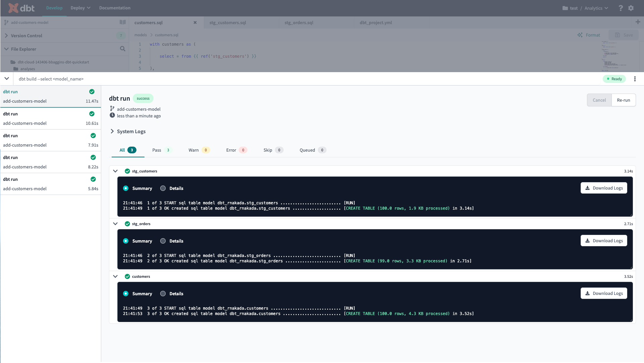Image resolution: width=644 pixels, height=363 pixels.
Task: Click the stg_orders success check icon
Action: tap(127, 224)
